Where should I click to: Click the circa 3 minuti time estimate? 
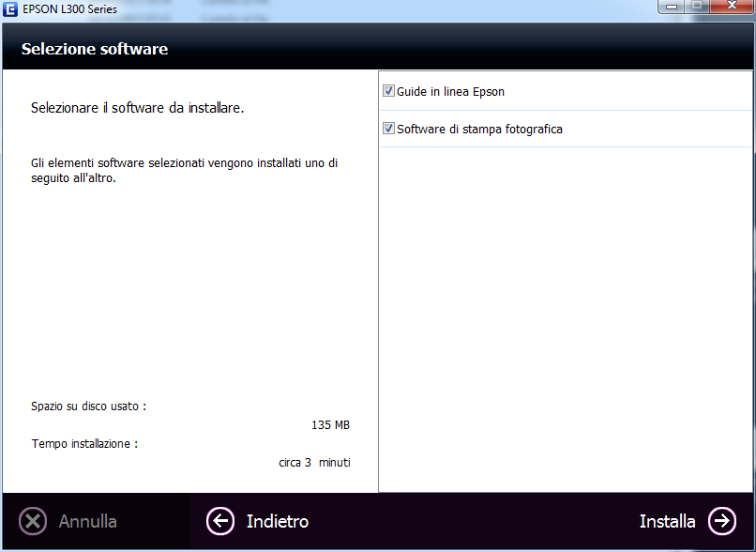pos(314,463)
